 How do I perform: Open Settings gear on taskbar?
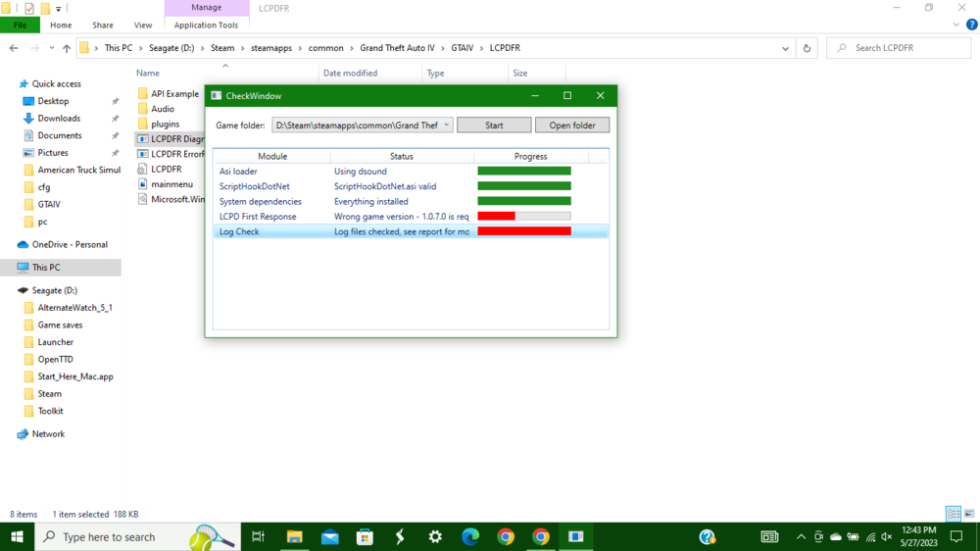coord(435,536)
